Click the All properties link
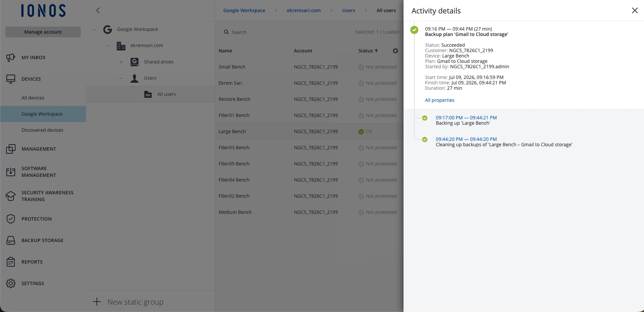The width and height of the screenshot is (644, 312). tap(440, 100)
